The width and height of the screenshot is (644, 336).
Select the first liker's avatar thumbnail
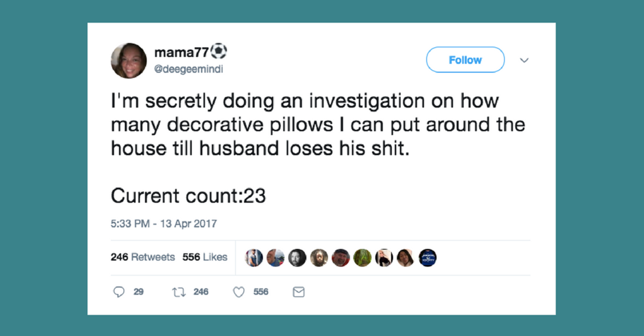click(254, 258)
